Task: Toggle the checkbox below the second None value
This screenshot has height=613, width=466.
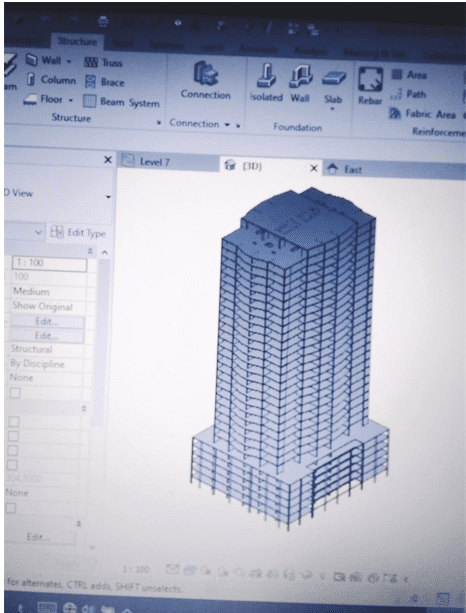Action: 11,508
